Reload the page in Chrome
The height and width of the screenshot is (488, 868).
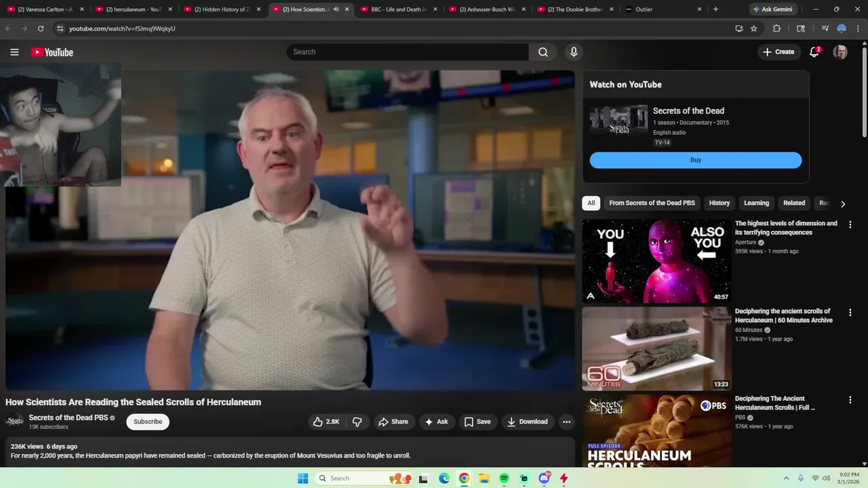(x=41, y=28)
